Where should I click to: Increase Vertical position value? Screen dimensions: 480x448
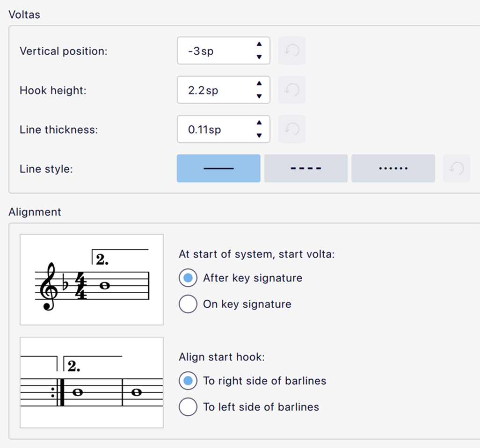[259, 44]
